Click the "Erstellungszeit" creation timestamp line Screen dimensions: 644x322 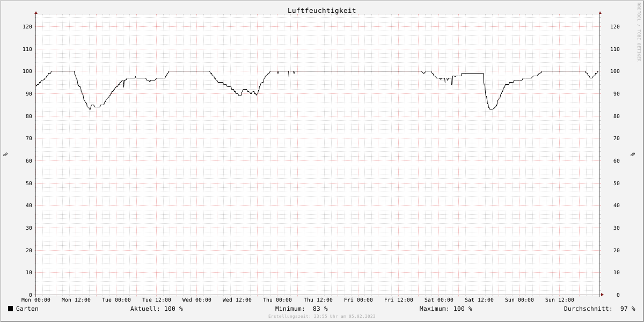coord(322,317)
